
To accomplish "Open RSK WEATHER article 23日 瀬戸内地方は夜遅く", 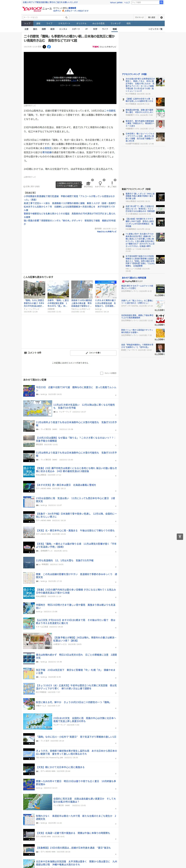I will pos(76,469).
